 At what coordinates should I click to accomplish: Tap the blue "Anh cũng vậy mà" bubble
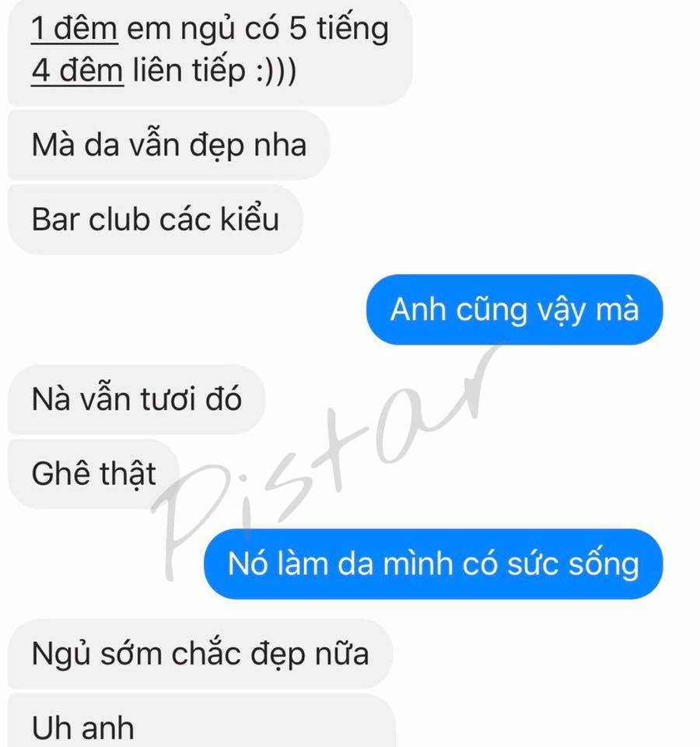(x=514, y=310)
